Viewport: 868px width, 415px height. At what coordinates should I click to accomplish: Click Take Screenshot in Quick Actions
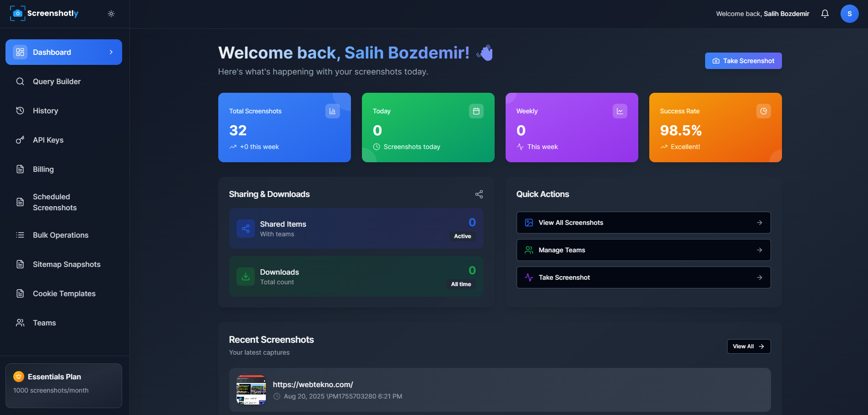643,277
